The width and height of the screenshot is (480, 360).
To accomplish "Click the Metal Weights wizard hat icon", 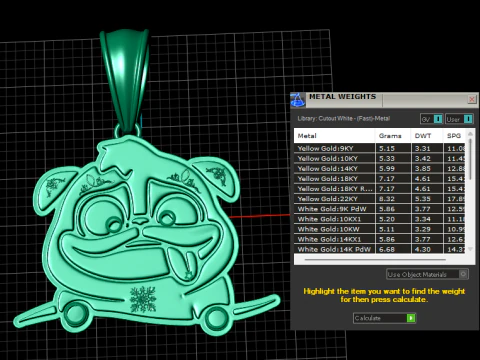I will coord(298,100).
